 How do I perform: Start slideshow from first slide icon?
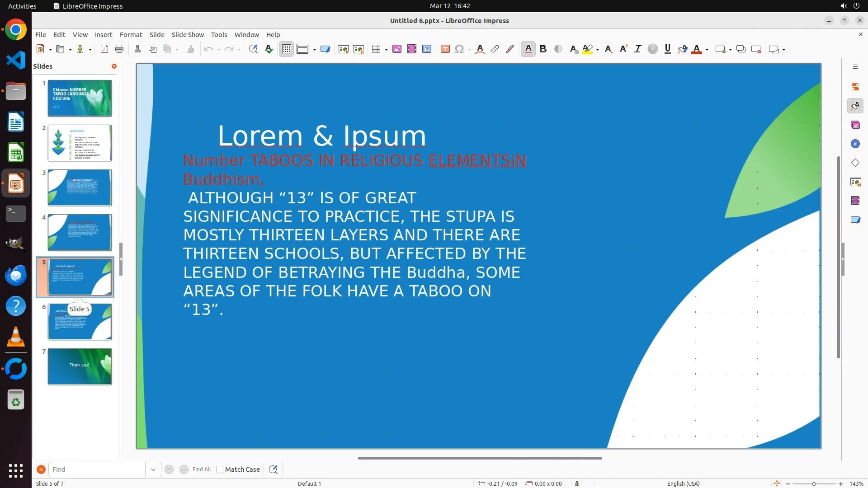click(344, 49)
